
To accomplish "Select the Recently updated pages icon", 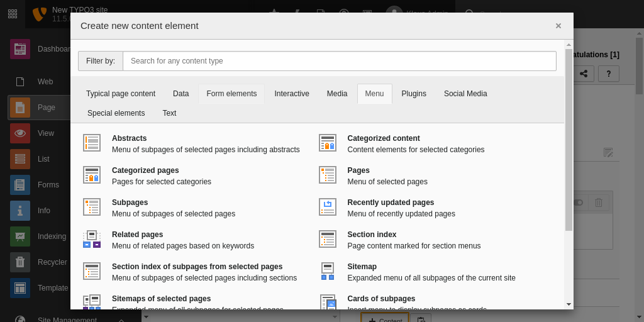I will point(327,207).
